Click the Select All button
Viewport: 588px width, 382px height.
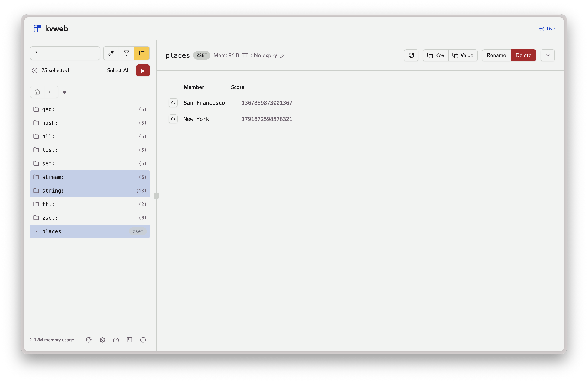[118, 70]
